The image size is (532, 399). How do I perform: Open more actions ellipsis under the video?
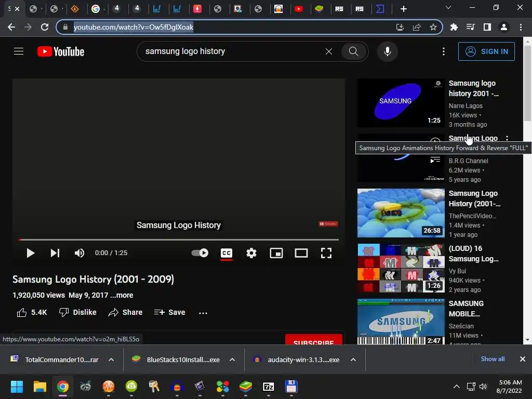click(x=203, y=313)
